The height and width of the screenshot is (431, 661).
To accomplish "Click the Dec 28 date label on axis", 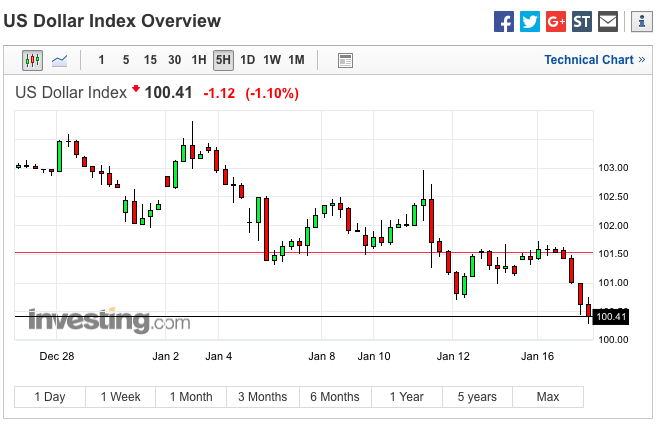I will click(57, 356).
